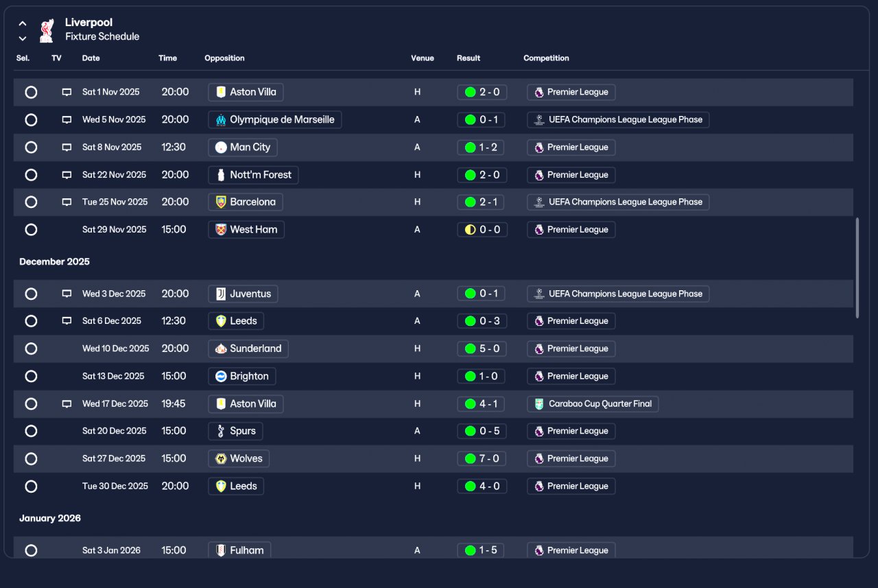Open the Olympique de Marseille team link
The height and width of the screenshot is (588, 878).
click(x=274, y=119)
